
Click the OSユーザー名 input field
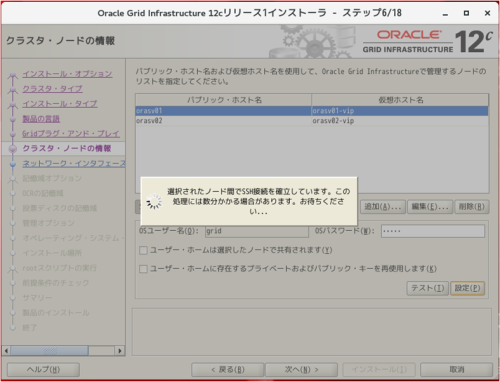257,231
